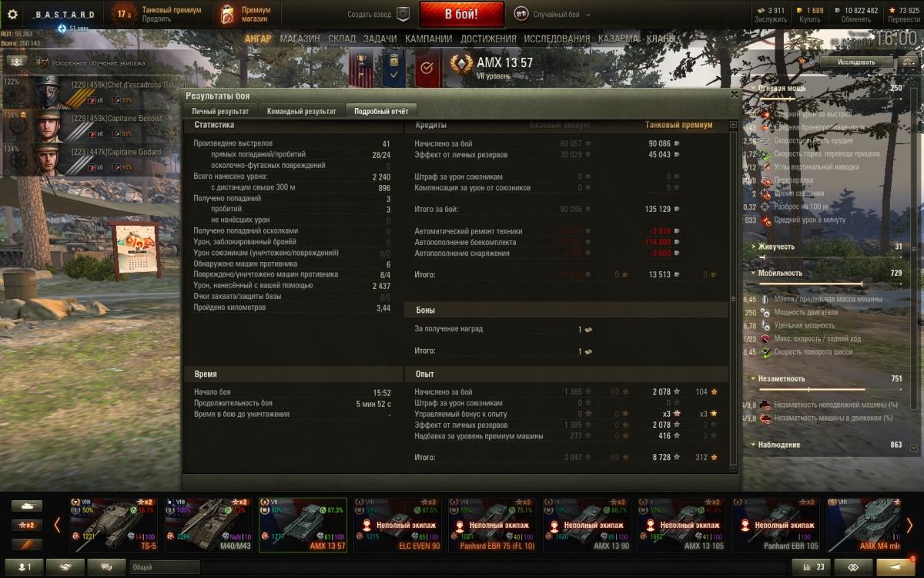
Task: Click the red В бой! button
Action: [462, 14]
